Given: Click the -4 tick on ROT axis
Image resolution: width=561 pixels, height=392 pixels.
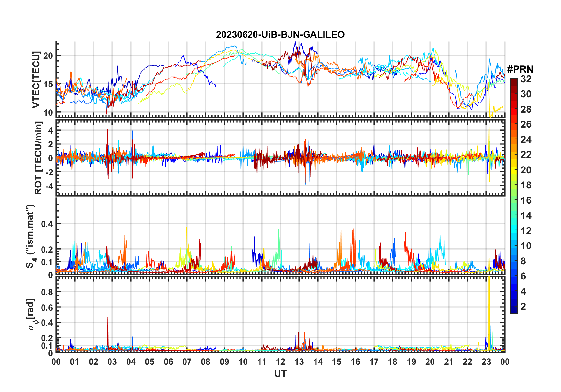Looking at the screenshot, I should 49,186.
